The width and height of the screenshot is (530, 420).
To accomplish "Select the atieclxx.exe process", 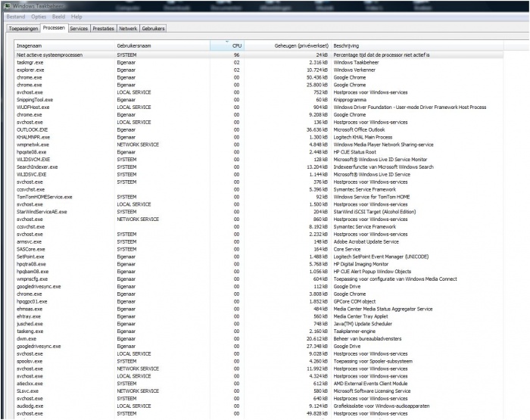I will pyautogui.click(x=259, y=384).
